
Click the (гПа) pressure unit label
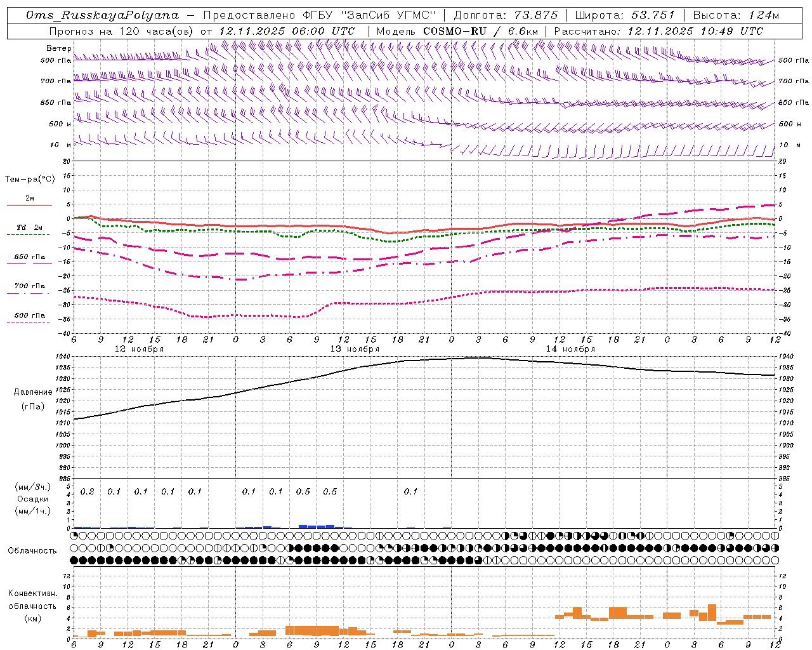click(32, 407)
